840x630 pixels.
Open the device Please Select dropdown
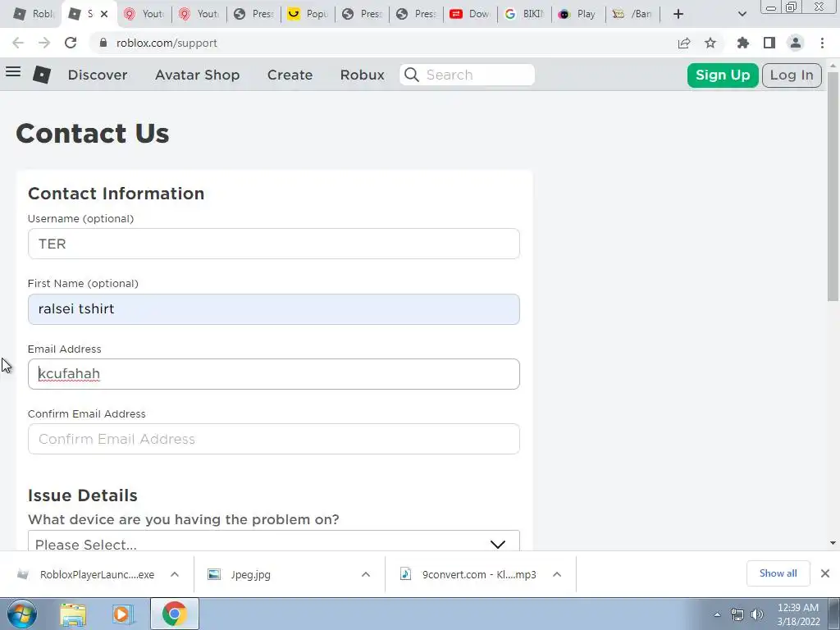[274, 541]
